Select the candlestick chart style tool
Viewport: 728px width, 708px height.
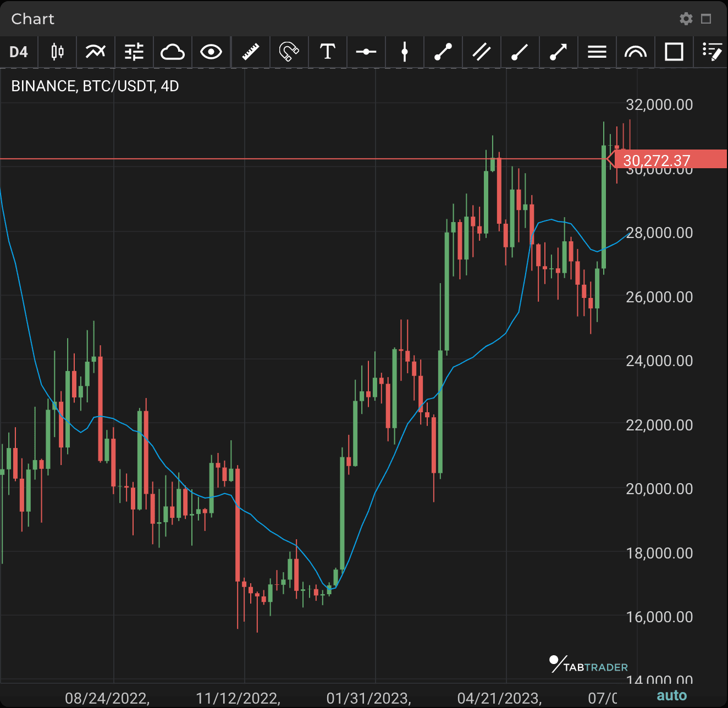(57, 52)
